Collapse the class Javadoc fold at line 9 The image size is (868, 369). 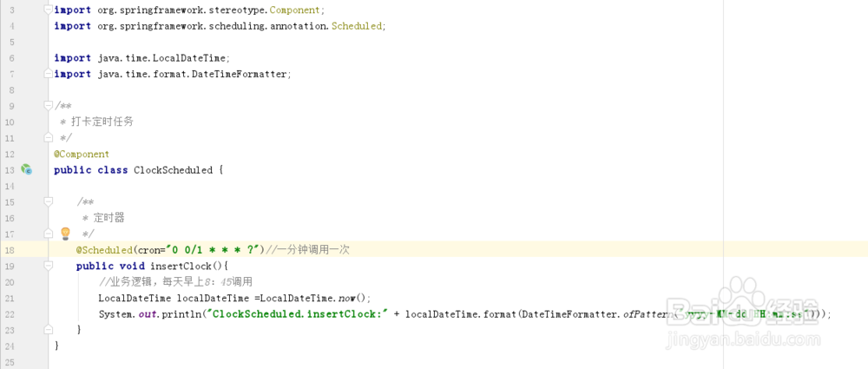pos(49,105)
